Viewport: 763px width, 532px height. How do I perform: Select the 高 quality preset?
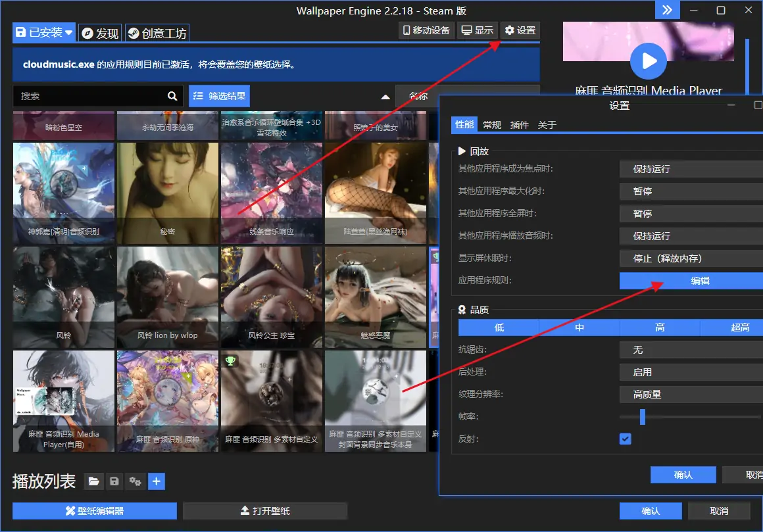click(660, 327)
